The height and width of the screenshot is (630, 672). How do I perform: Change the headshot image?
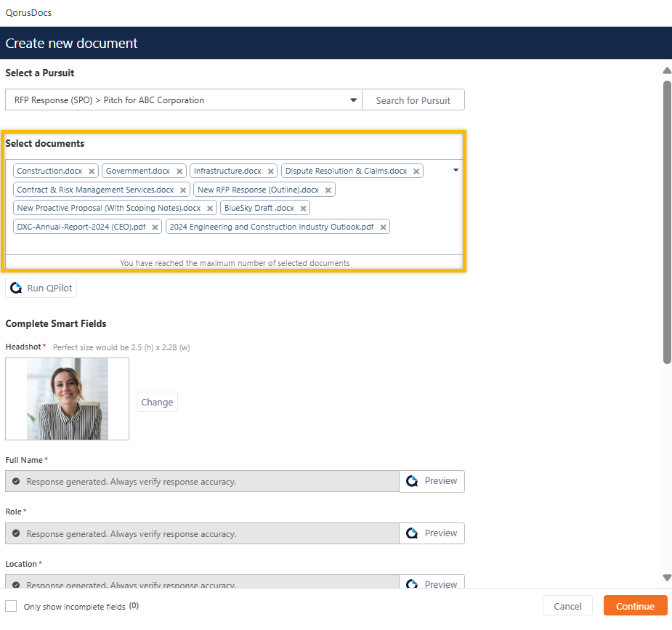click(x=157, y=402)
